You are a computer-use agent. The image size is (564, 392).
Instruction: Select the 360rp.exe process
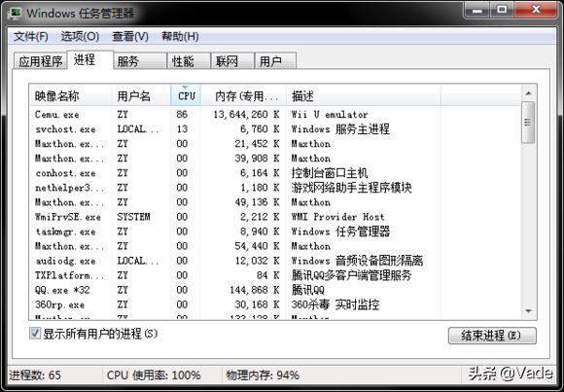pyautogui.click(x=275, y=304)
